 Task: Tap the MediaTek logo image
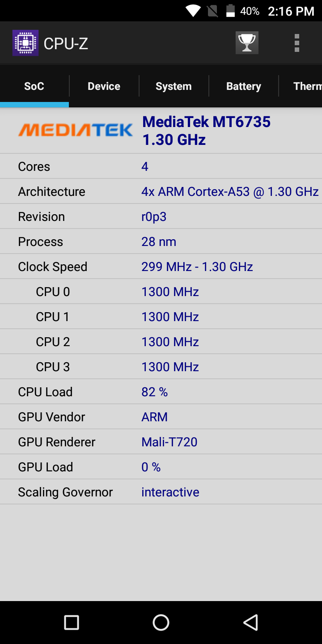[x=75, y=130]
